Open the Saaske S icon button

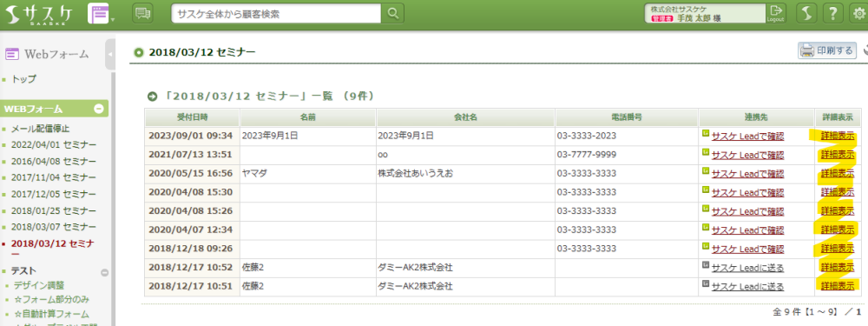(807, 13)
